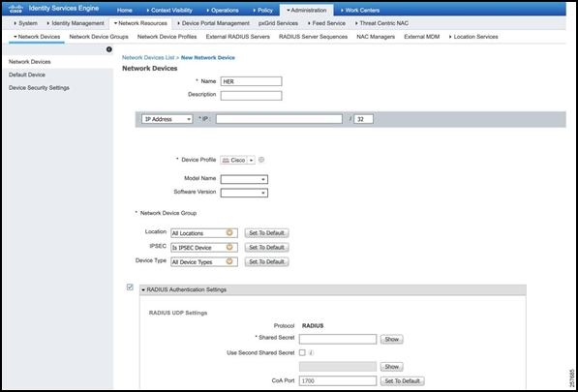Click Set To Default for Device Type

click(x=266, y=262)
